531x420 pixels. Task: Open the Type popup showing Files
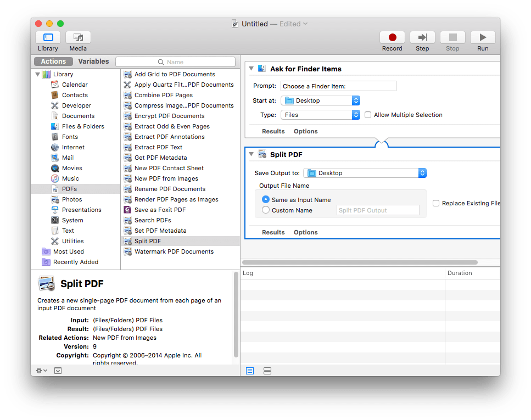[x=320, y=115]
